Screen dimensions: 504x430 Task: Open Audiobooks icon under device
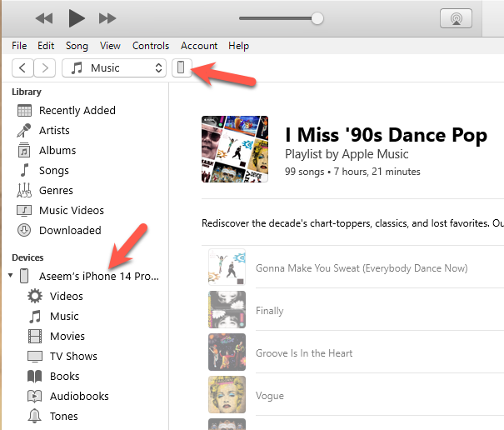click(35, 396)
